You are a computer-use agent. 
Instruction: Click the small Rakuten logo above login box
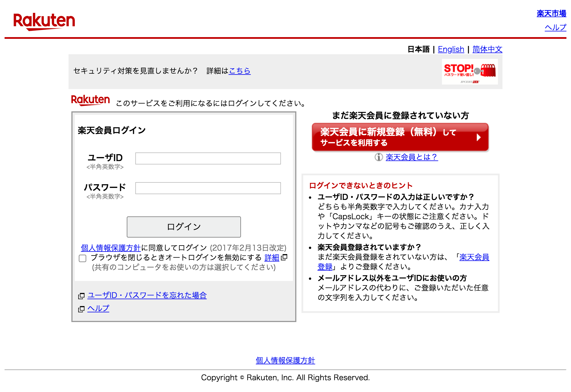click(x=90, y=100)
